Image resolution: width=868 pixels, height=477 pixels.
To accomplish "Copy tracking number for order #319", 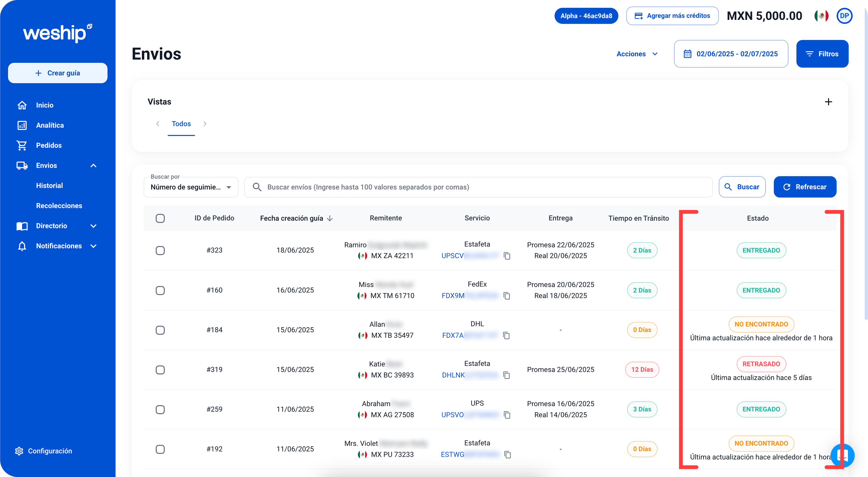I will (x=506, y=375).
